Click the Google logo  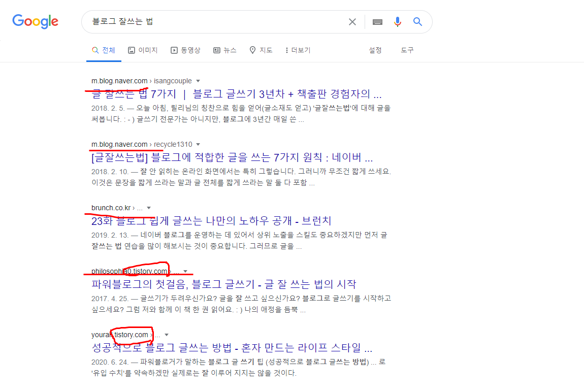pos(36,22)
